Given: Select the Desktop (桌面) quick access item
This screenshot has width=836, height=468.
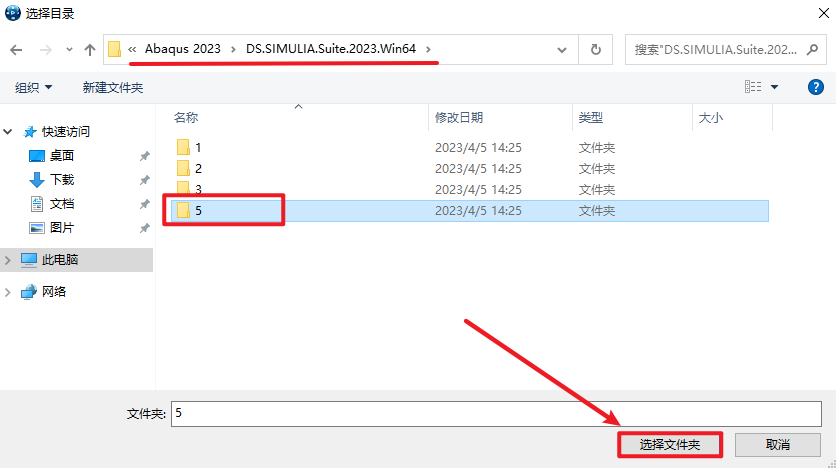Looking at the screenshot, I should 62,155.
